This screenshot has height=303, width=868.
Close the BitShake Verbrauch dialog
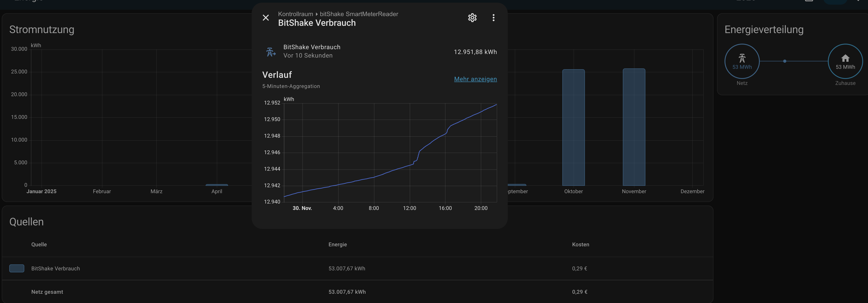point(266,18)
